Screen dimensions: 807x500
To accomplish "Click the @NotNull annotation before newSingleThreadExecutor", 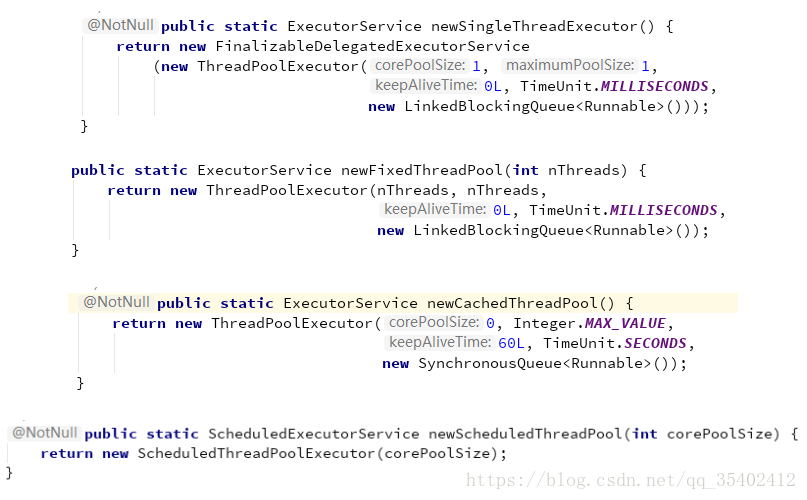I will 120,25.
